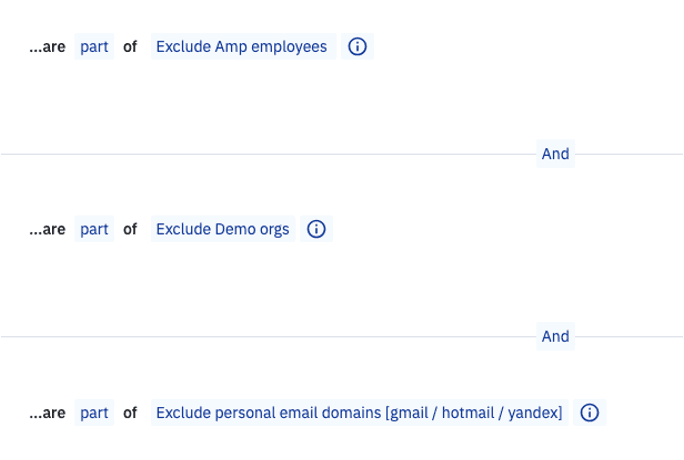This screenshot has width=684, height=460.
Task: Click 'of' text before Exclude Amp employees
Action: 130,47
